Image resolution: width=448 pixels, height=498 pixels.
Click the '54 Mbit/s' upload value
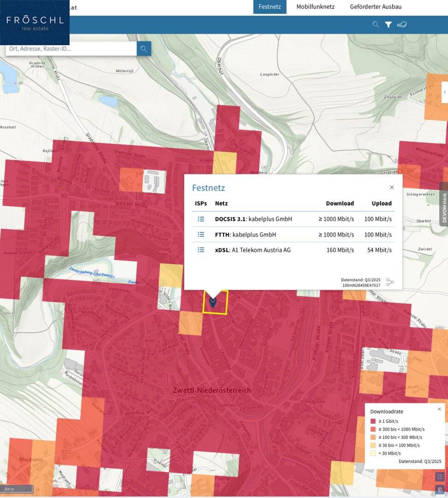click(379, 250)
